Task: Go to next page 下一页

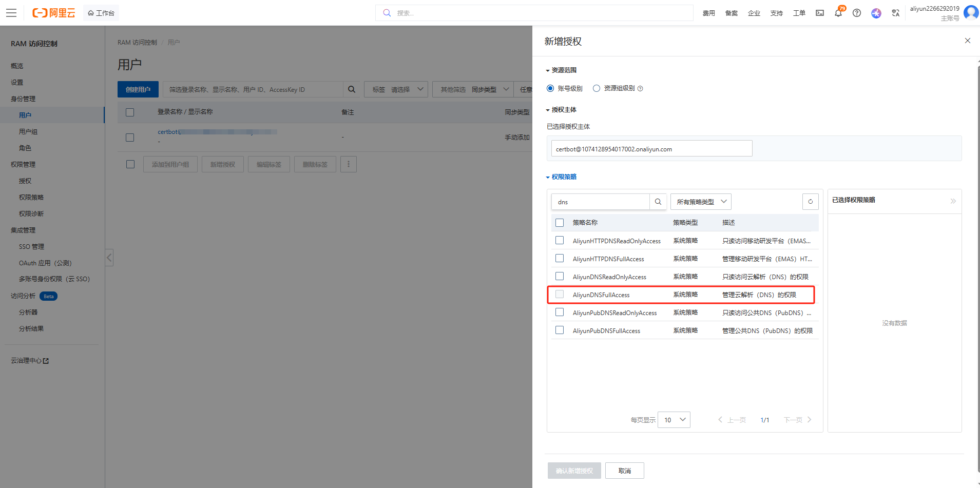Action: (x=798, y=420)
